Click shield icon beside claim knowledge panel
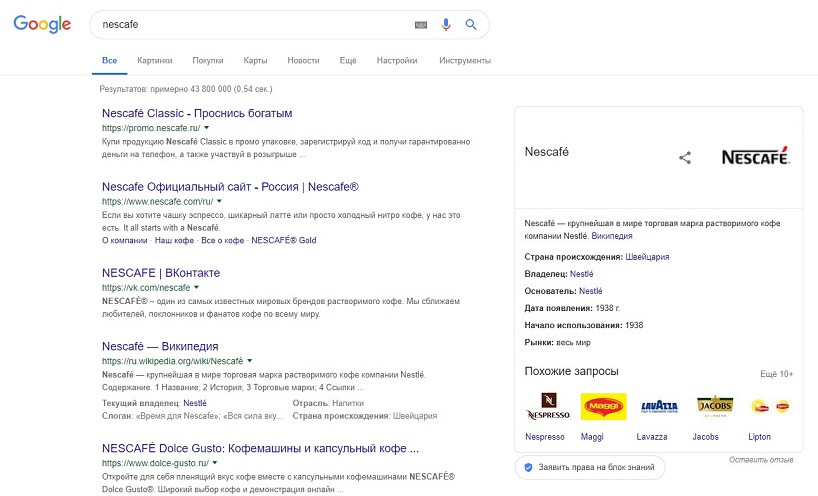This screenshot has height=496, width=818. tap(528, 467)
